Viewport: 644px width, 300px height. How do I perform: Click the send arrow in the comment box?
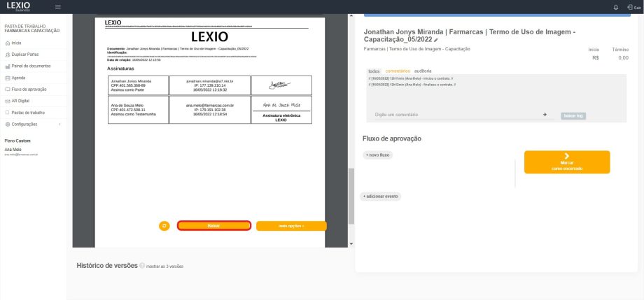(545, 114)
